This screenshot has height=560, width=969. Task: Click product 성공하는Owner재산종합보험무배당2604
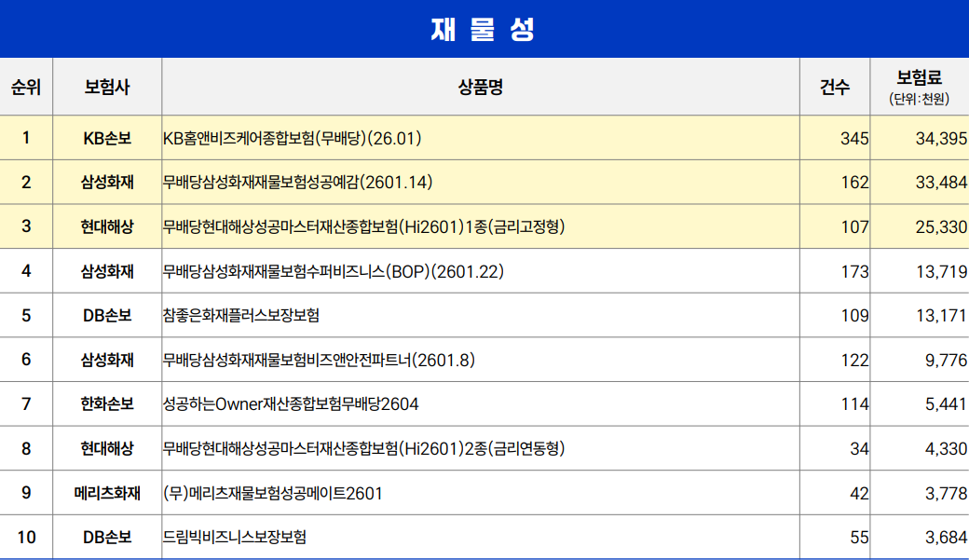point(291,404)
